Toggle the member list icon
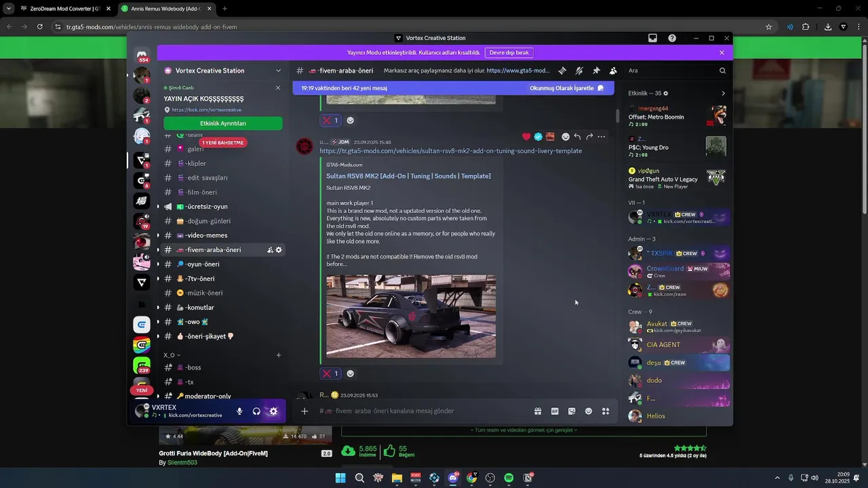This screenshot has width=868, height=488. pos(613,70)
